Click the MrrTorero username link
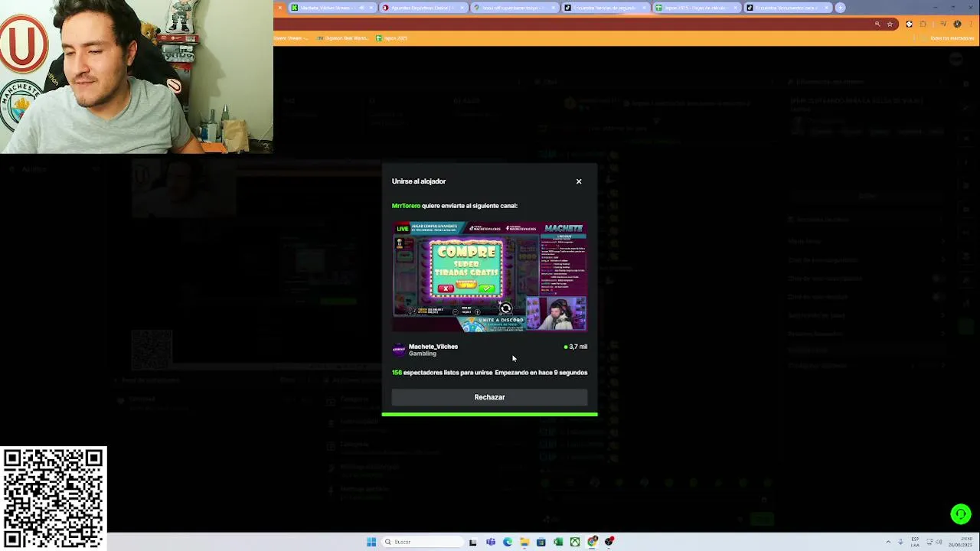 [406, 206]
